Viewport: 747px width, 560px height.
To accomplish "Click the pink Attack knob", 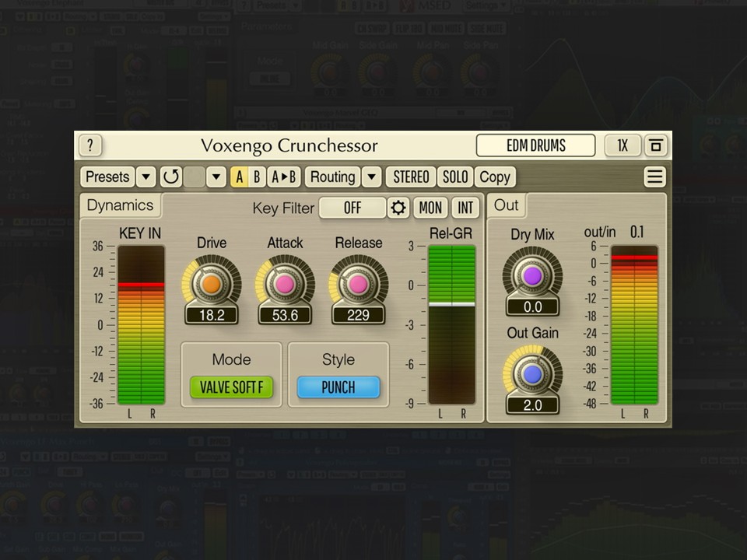I will 285,285.
